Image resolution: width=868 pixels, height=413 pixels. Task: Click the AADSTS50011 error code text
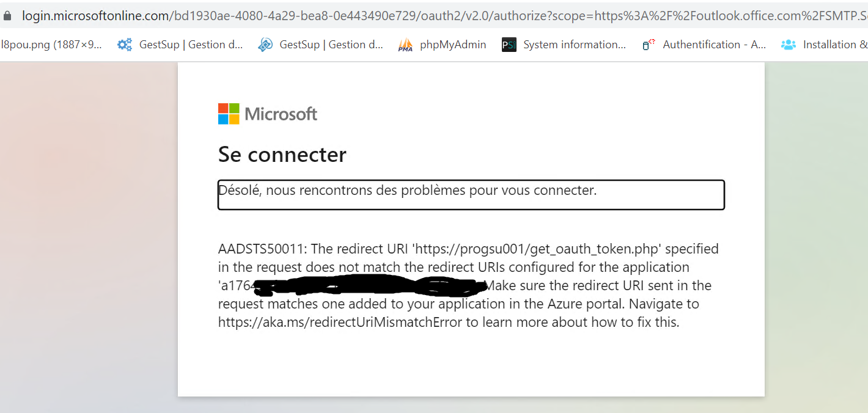[x=262, y=249]
